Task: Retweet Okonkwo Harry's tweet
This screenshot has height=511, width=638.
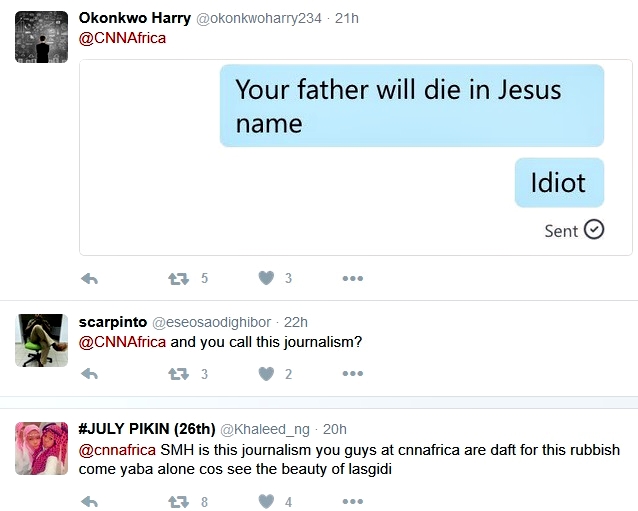Action: click(179, 278)
